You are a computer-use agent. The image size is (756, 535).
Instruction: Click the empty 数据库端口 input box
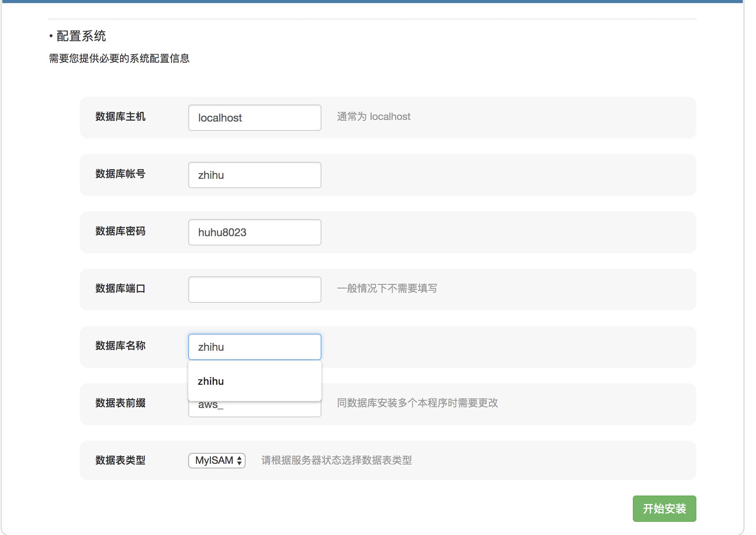(254, 290)
